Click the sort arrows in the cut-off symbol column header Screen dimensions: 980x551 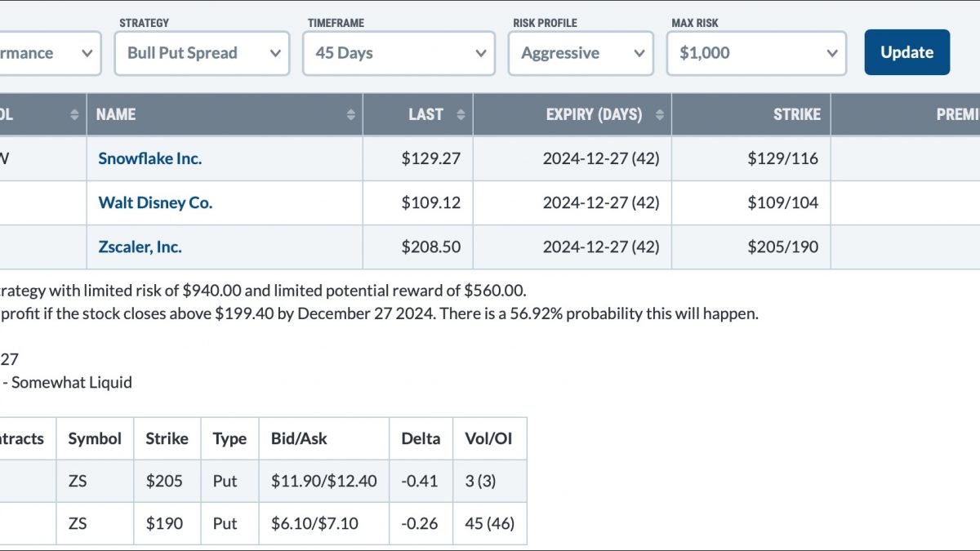pos(75,115)
